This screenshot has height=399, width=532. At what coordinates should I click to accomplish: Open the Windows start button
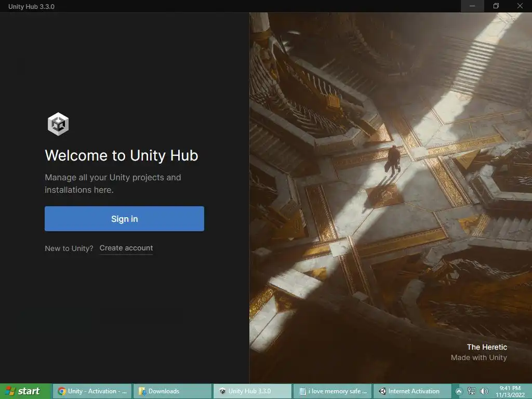26,391
